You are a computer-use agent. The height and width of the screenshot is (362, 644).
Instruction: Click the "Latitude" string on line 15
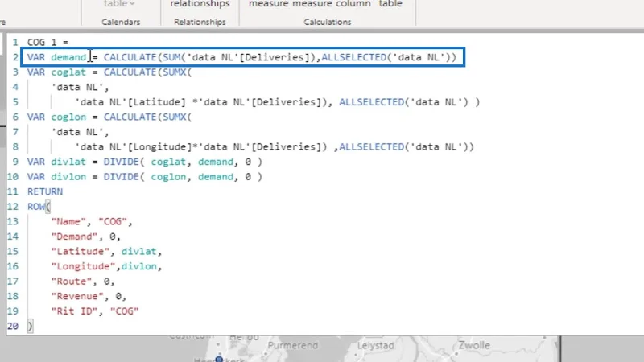point(80,251)
